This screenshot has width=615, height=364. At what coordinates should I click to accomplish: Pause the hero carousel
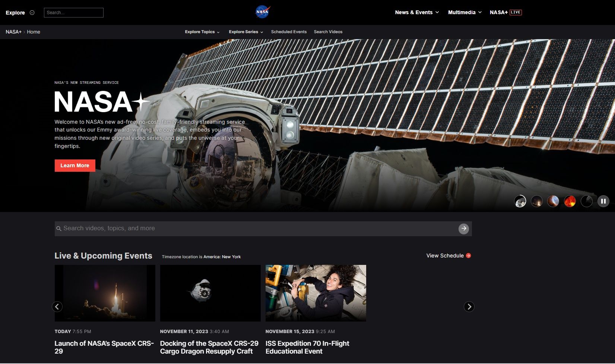tap(603, 201)
